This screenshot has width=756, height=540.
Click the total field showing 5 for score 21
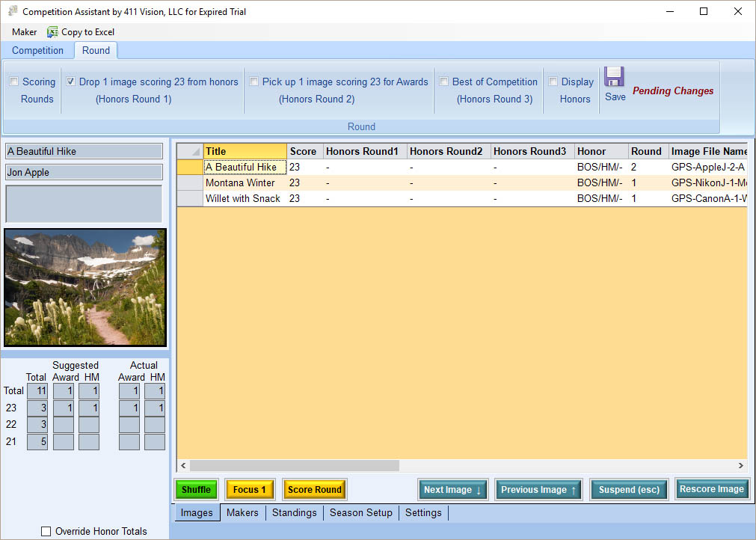[37, 441]
